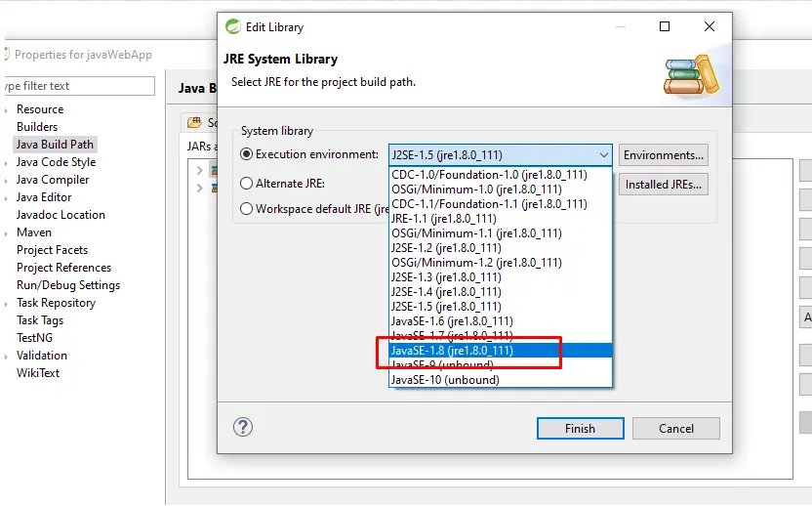
Task: Select Java Editor tree item
Action: (x=44, y=197)
